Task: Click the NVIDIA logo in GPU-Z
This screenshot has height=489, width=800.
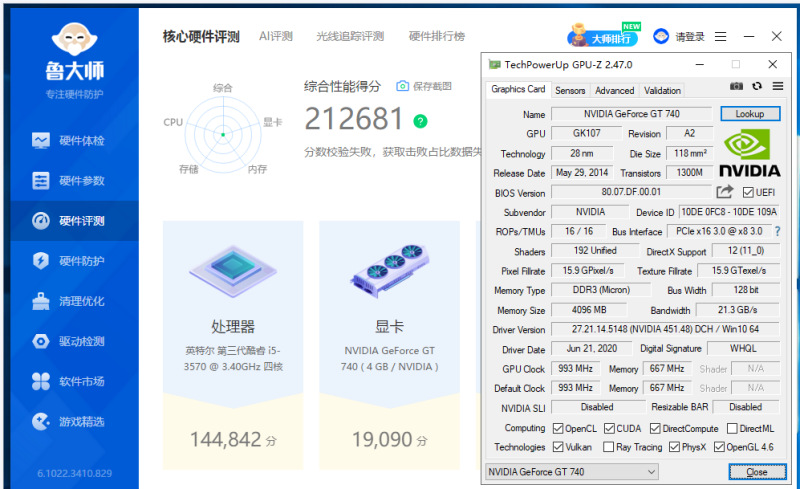Action: 749,153
